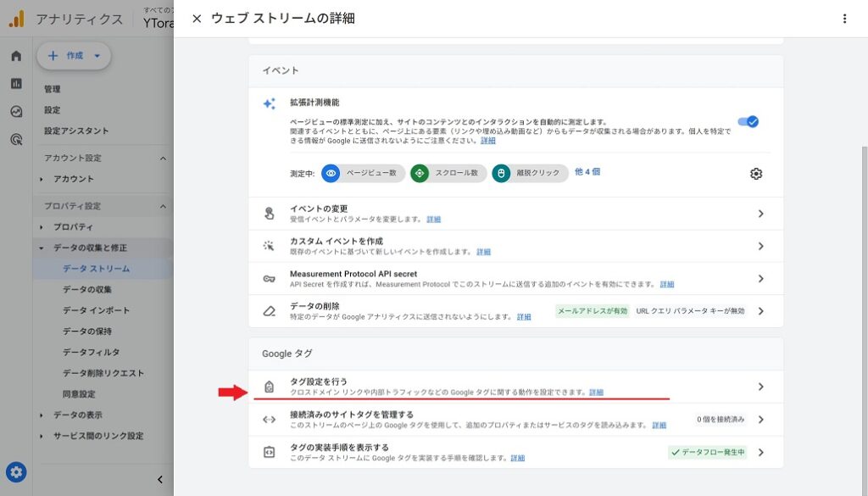Open the Reports bar chart icon
The image size is (868, 496).
(16, 84)
